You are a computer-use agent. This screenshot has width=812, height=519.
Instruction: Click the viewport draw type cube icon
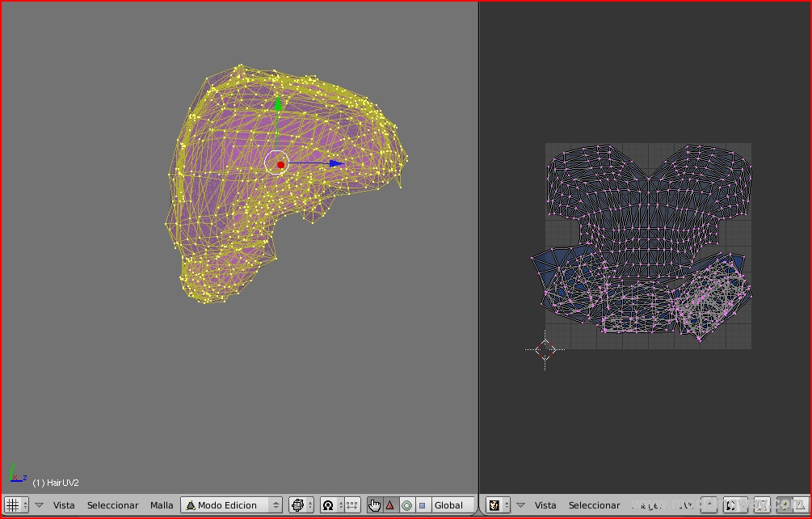(297, 505)
